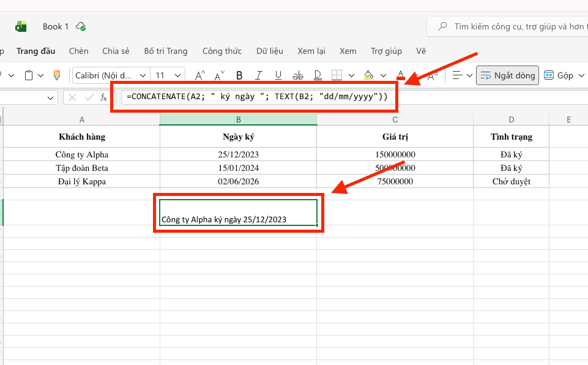Select the Khách hàng header cell

tap(82, 137)
